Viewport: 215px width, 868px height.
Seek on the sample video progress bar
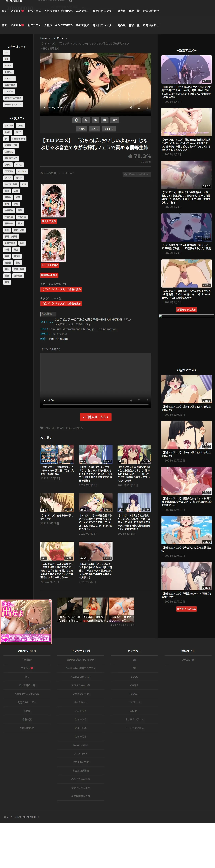[x=95, y=405]
